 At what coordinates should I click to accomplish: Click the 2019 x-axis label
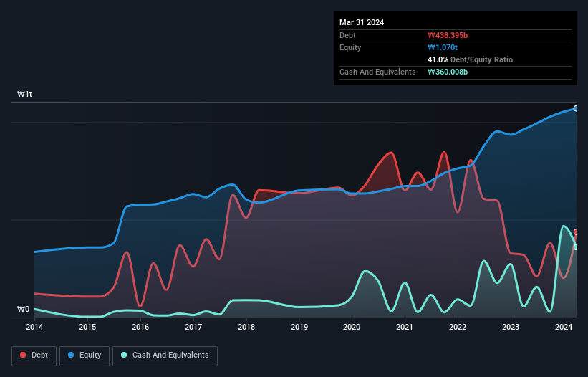coord(299,327)
